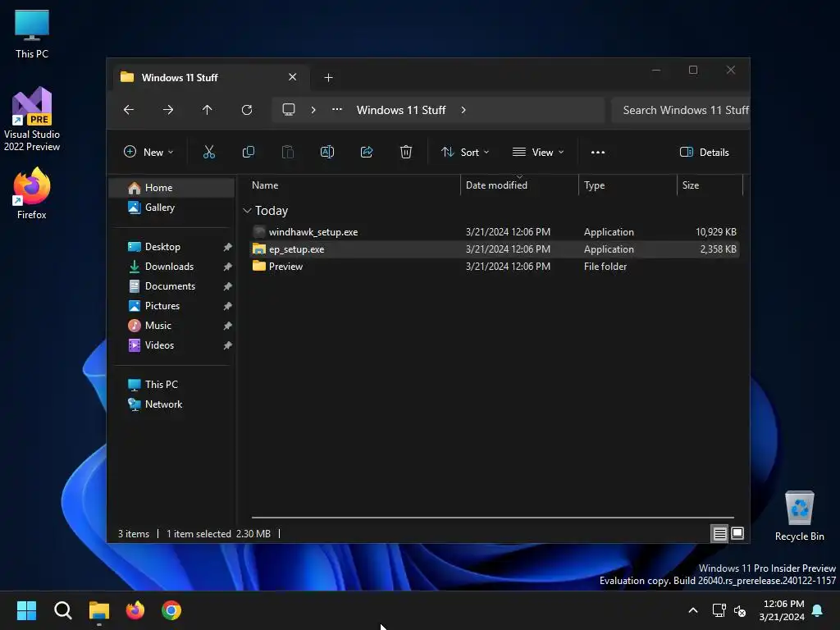Toggle the Details pane button

click(704, 152)
